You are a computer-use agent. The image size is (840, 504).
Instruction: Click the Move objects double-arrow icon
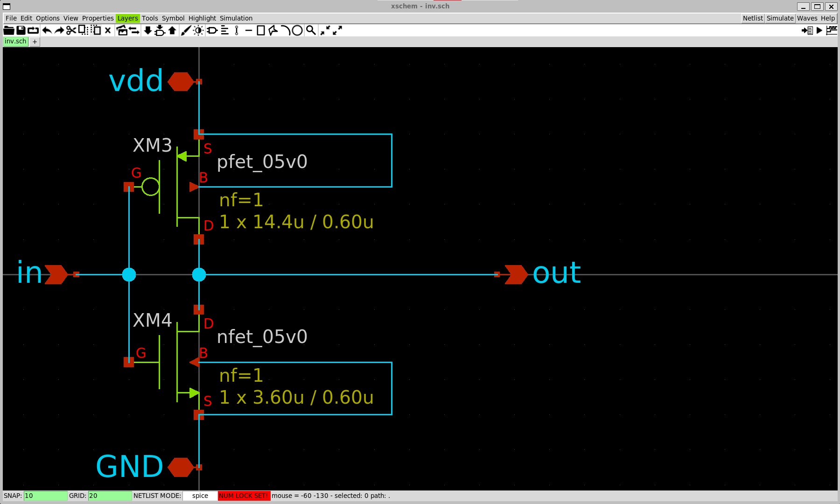coord(134,30)
